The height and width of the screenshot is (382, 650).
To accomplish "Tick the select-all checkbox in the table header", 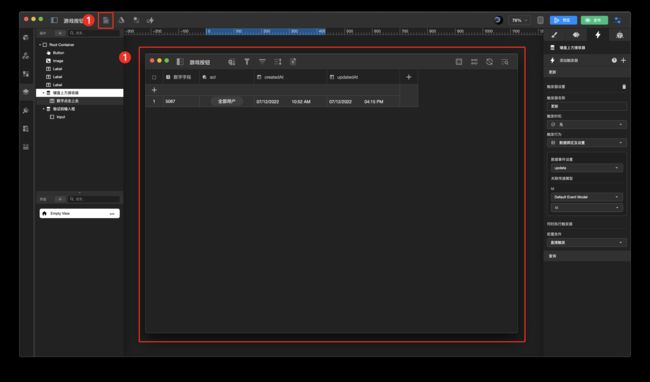I will click(154, 77).
